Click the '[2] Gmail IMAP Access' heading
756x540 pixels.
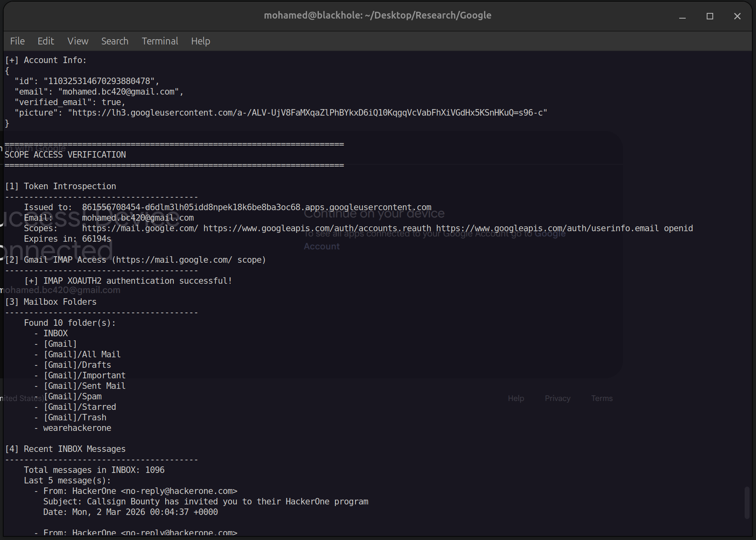(x=135, y=260)
